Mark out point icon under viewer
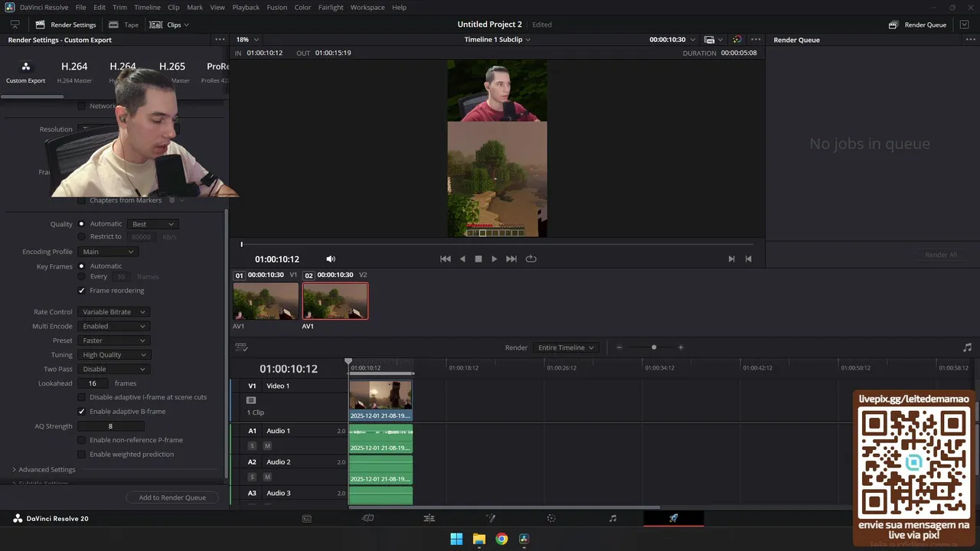The height and width of the screenshot is (551, 980). pos(748,259)
